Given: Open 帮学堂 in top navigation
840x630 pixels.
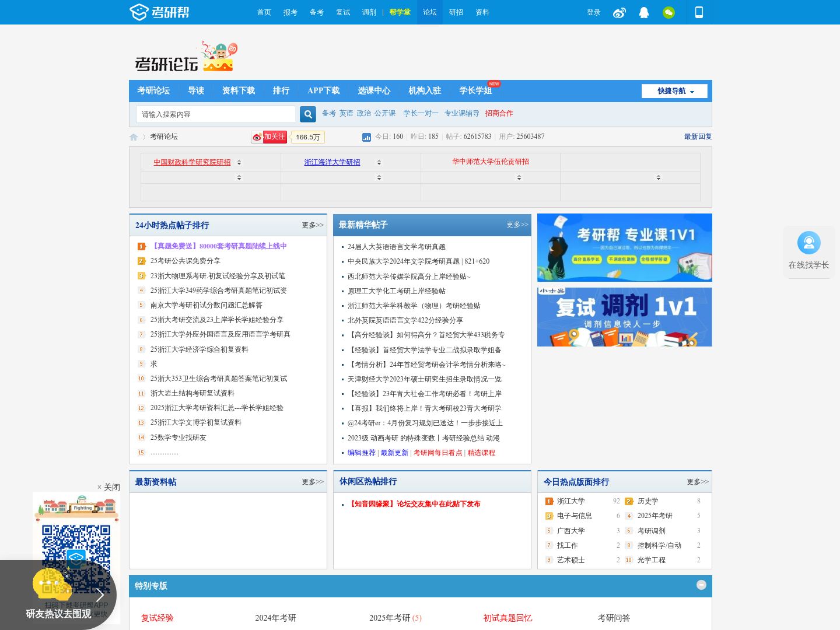Looking at the screenshot, I should tap(400, 12).
